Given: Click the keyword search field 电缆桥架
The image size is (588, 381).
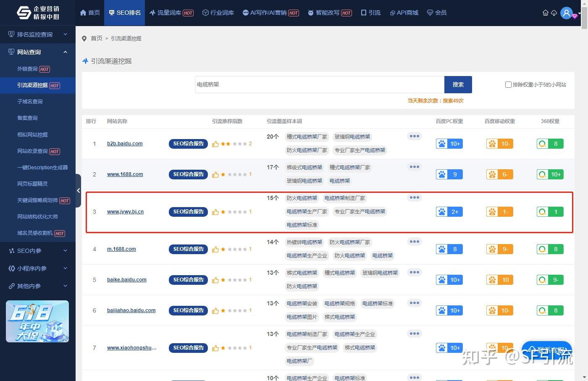Looking at the screenshot, I should 320,84.
